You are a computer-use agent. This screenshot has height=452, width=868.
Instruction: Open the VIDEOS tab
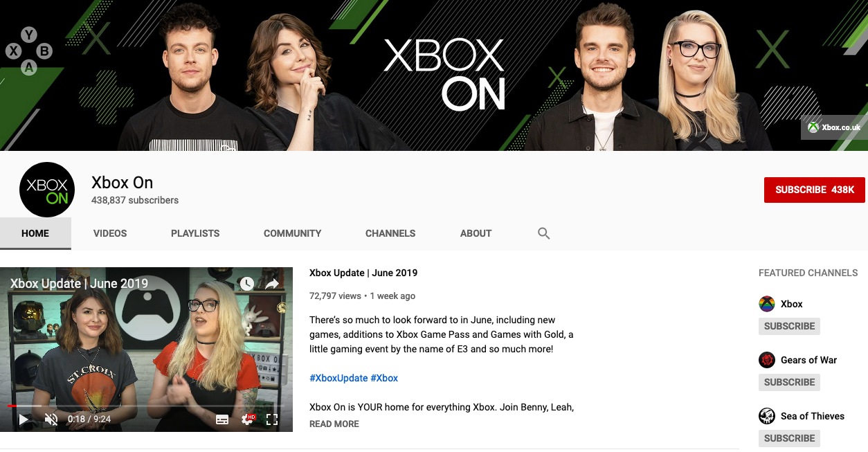pos(110,233)
